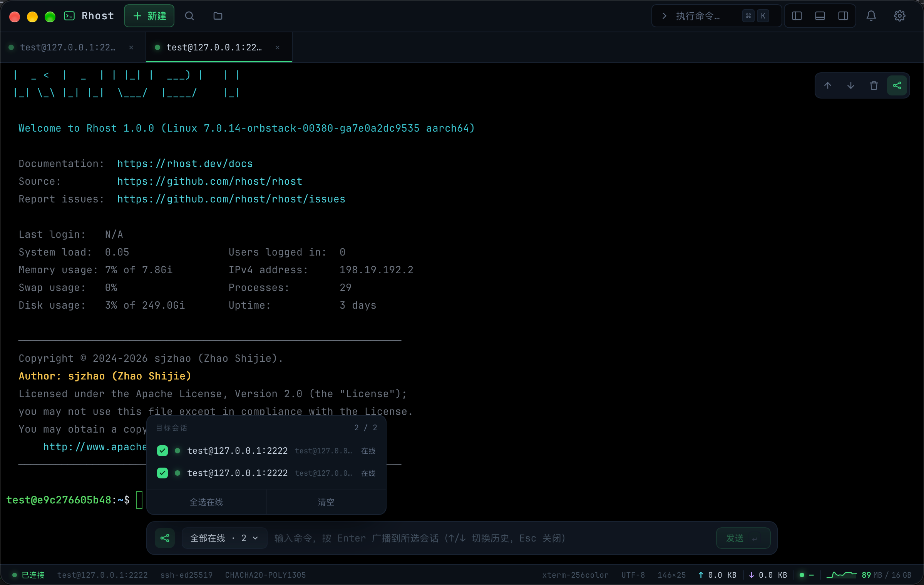This screenshot has width=924, height=585.
Task: Toggle the right sidebar panel icon
Action: click(x=843, y=16)
